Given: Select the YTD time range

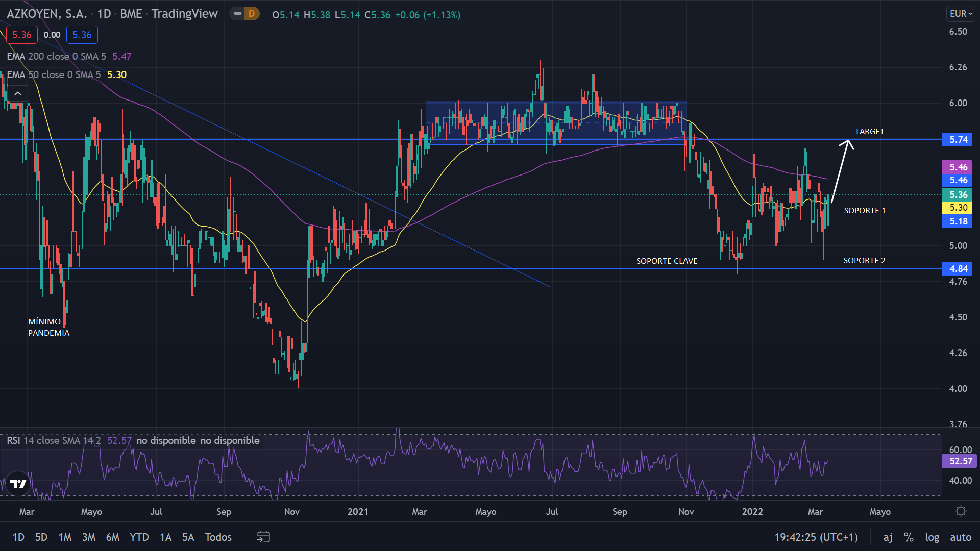Looking at the screenshot, I should point(139,537).
